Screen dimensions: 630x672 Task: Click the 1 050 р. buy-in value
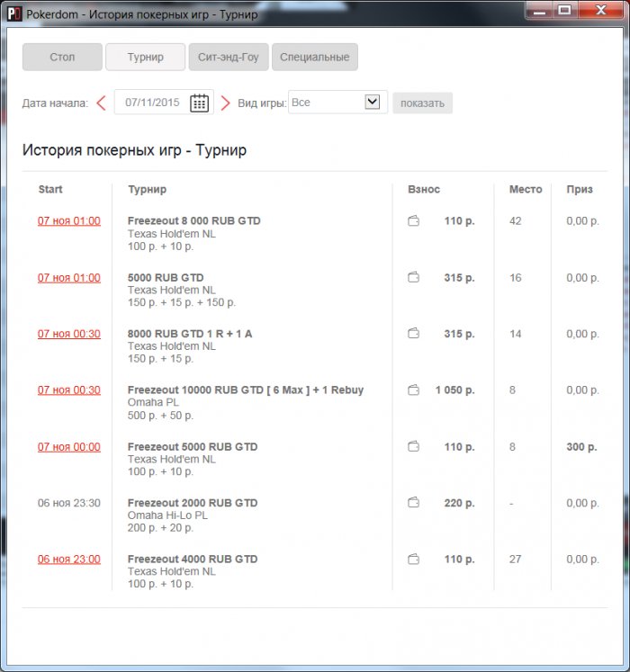pyautogui.click(x=455, y=390)
